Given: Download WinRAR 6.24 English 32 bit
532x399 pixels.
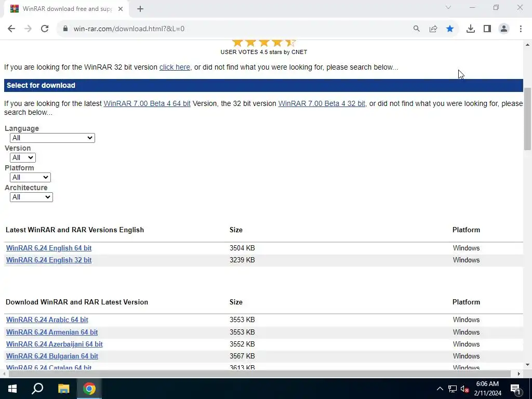Looking at the screenshot, I should point(49,260).
